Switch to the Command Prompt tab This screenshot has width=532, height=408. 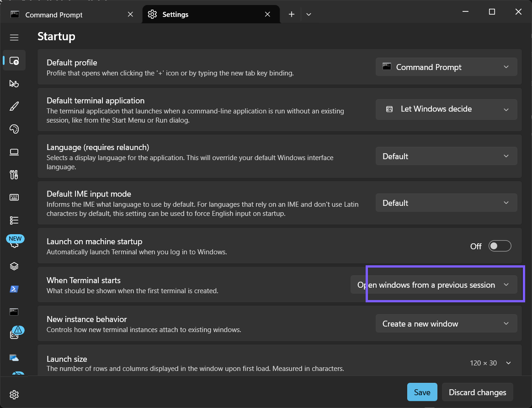72,14
